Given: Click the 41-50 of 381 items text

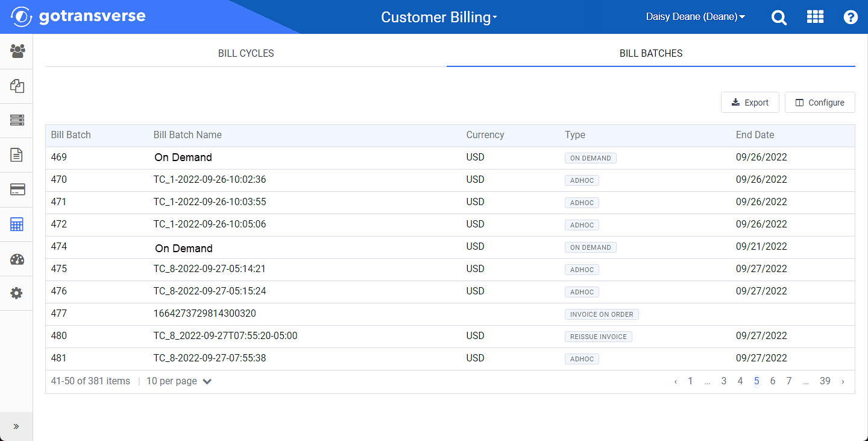Looking at the screenshot, I should coord(90,381).
